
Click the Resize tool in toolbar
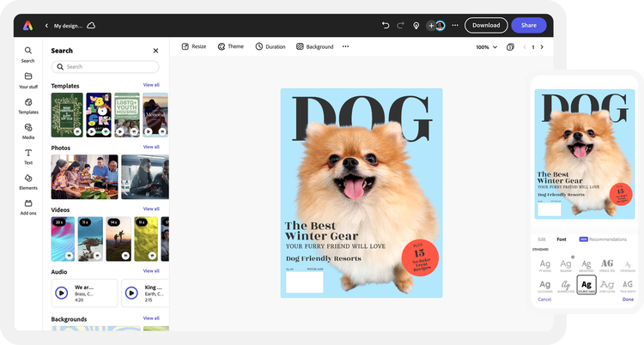[x=193, y=46]
